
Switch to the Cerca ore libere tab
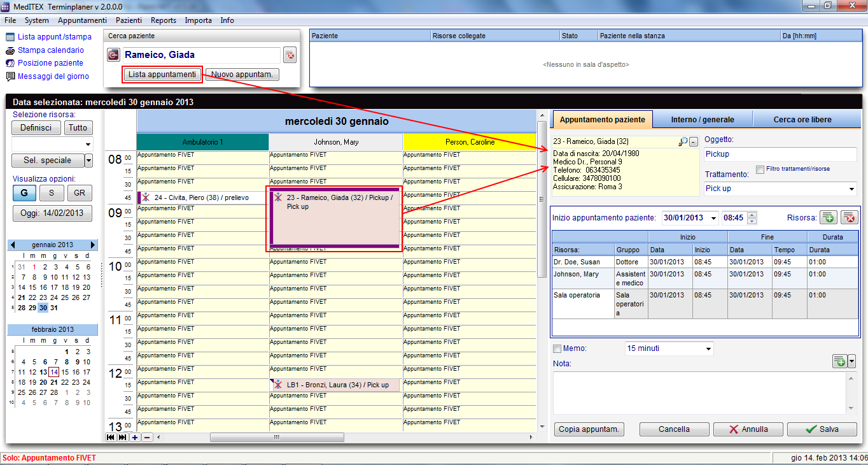[802, 120]
